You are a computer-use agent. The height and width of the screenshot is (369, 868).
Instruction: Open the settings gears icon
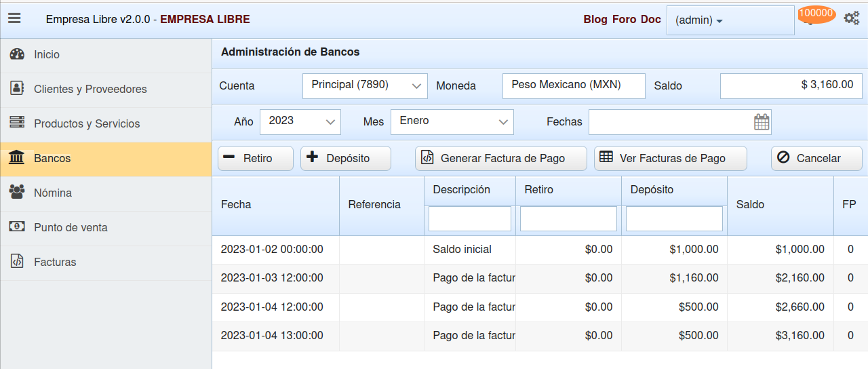tap(851, 18)
